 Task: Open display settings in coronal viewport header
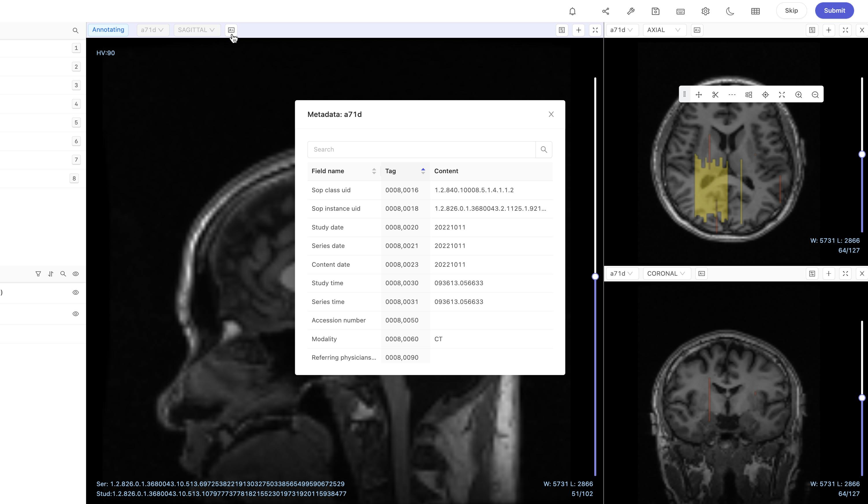[812, 273]
